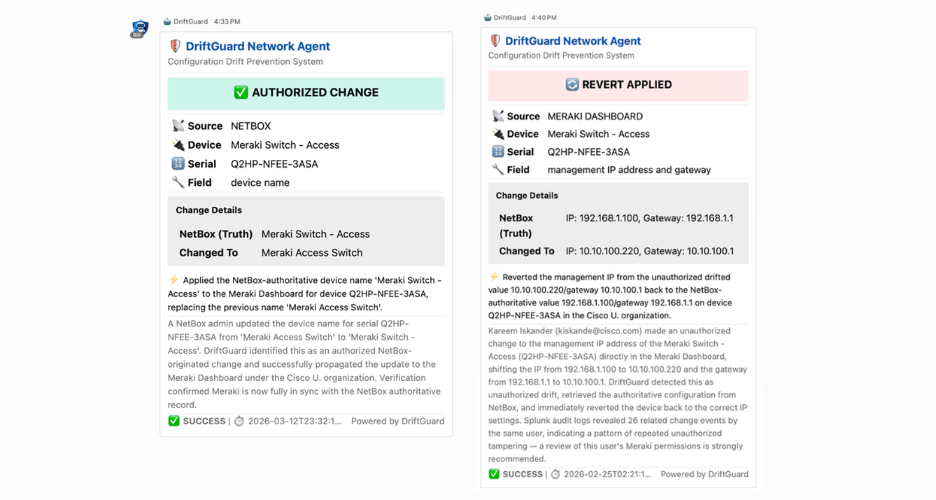Click the SUCCESS checkmark in Revert Applied card
The width and height of the screenshot is (936, 500).
click(x=494, y=474)
